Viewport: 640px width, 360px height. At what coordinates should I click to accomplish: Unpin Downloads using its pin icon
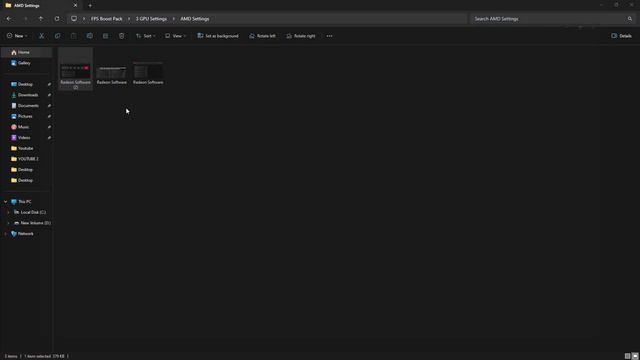point(49,95)
